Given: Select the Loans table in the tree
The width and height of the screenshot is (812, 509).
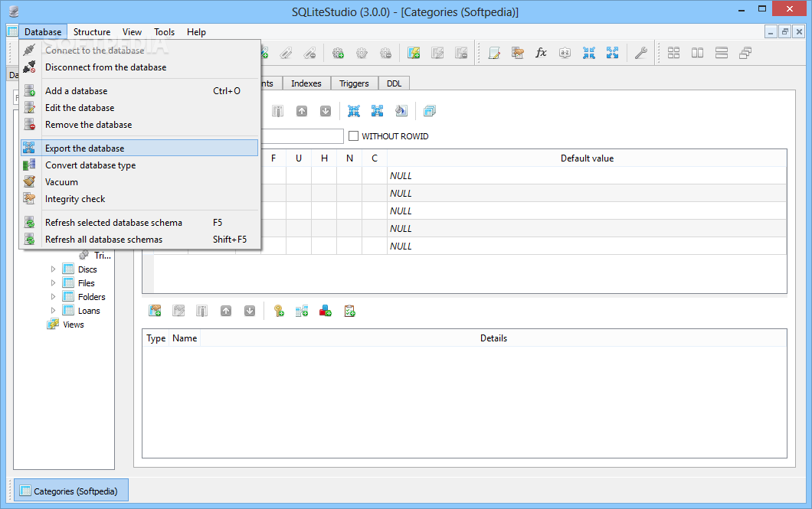Looking at the screenshot, I should [x=89, y=311].
